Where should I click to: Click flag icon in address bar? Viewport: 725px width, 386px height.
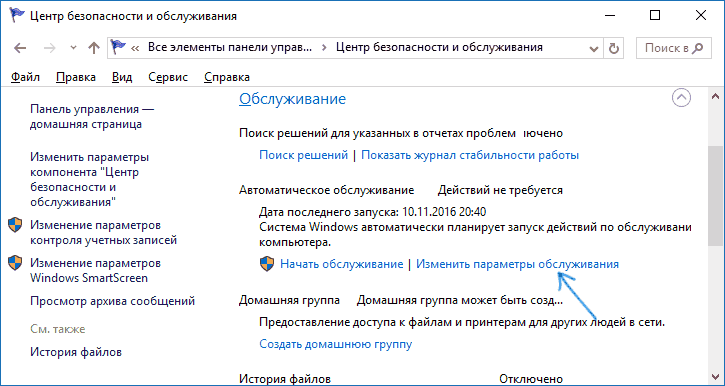(x=119, y=47)
